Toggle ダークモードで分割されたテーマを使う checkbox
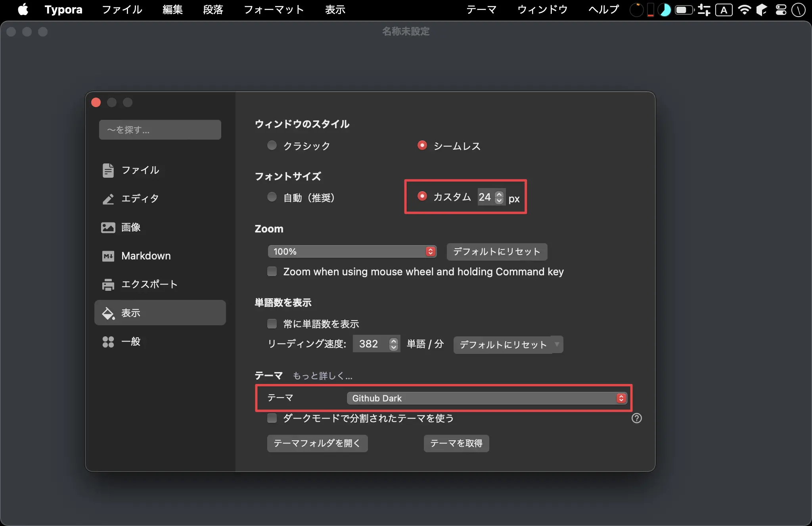 (x=272, y=418)
